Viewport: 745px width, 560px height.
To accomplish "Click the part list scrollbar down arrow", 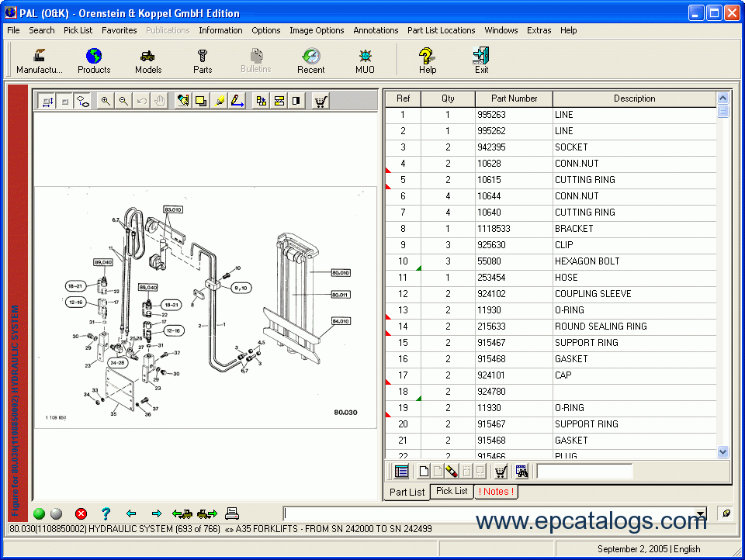I will pyautogui.click(x=722, y=451).
